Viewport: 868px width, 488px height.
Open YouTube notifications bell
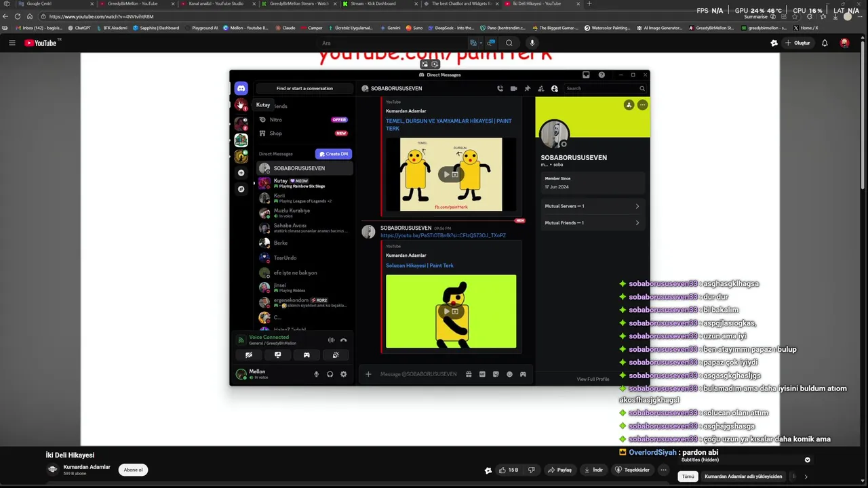click(x=825, y=43)
